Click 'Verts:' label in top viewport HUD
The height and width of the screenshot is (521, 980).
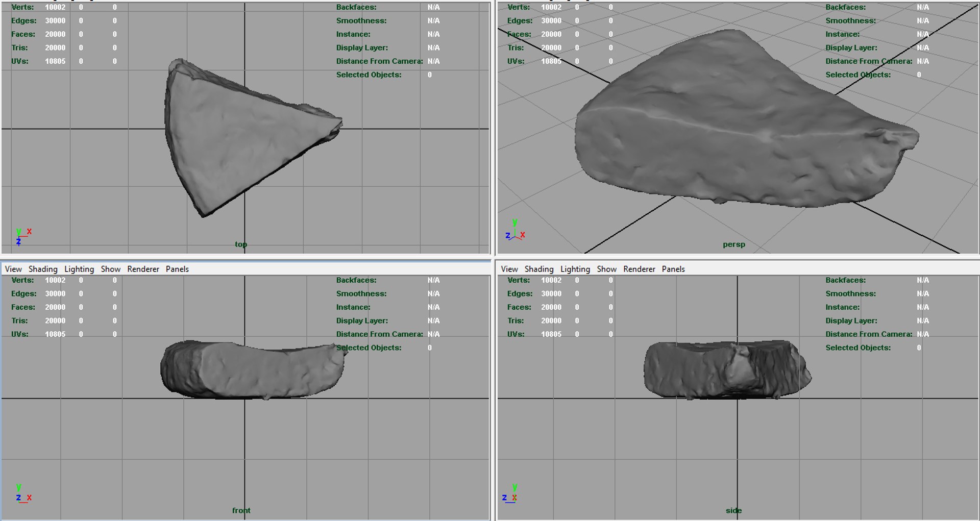[22, 7]
